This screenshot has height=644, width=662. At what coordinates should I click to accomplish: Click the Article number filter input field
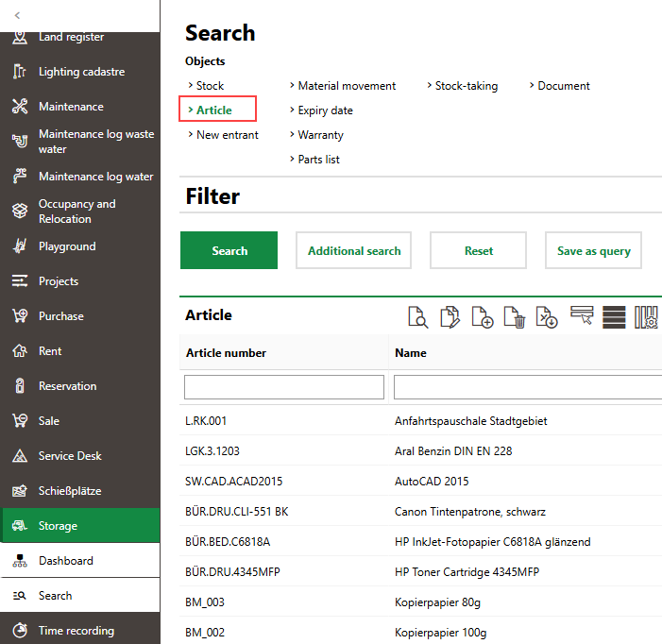point(284,387)
